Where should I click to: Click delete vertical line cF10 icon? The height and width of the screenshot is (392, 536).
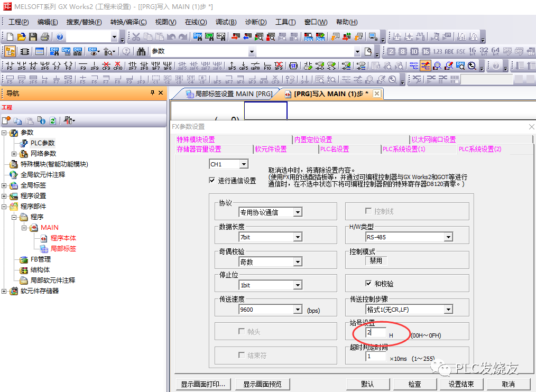pyautogui.click(x=117, y=66)
